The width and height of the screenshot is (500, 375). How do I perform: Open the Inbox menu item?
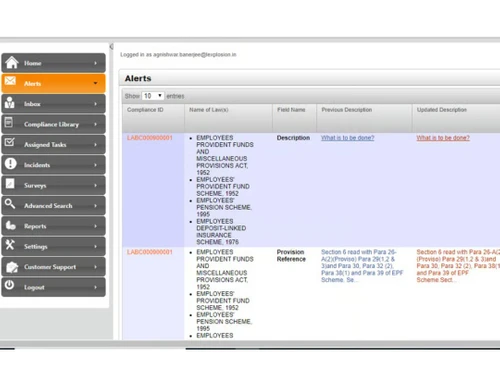(x=53, y=104)
